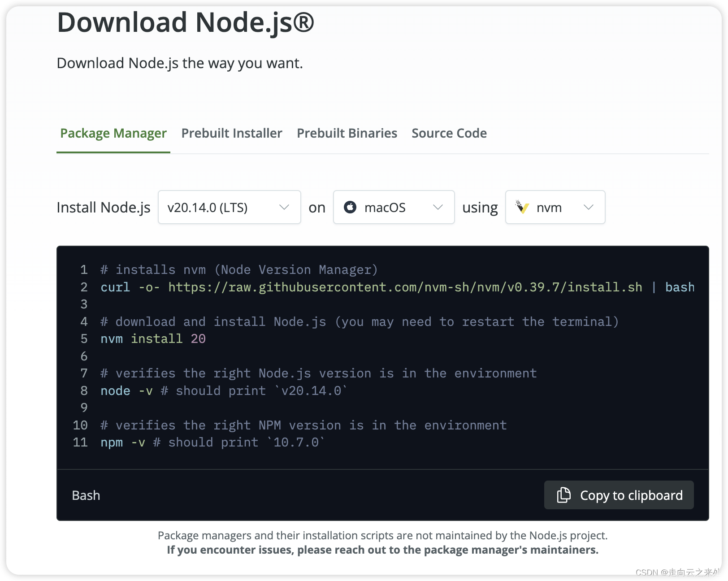The image size is (728, 581).
Task: Click the chevron on the version selector
Action: click(x=284, y=207)
